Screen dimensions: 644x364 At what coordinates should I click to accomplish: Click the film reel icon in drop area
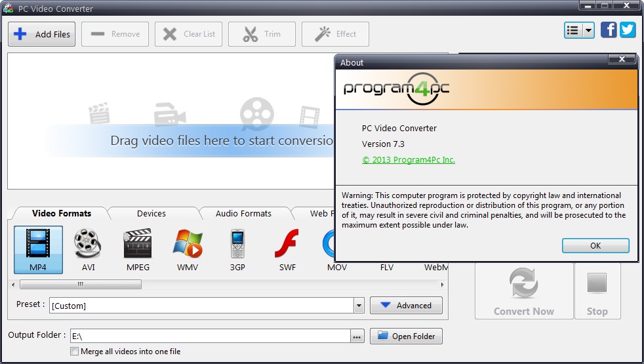[x=256, y=114]
